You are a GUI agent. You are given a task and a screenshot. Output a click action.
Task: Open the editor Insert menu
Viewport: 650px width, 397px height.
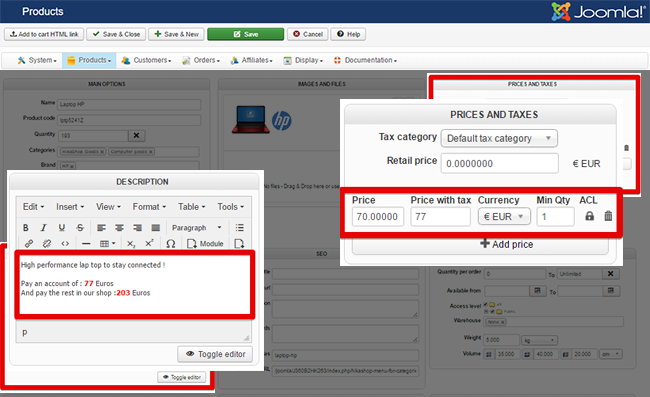70,206
